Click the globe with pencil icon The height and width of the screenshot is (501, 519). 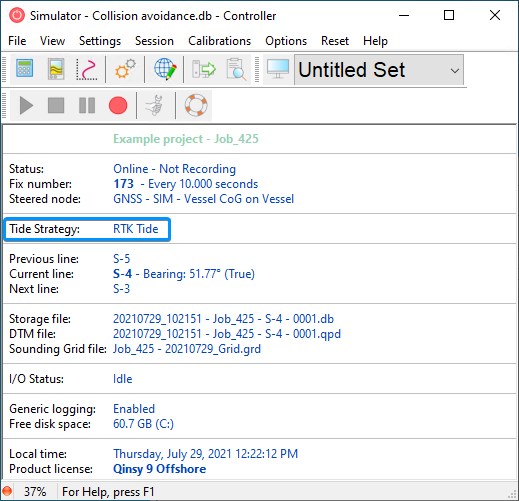click(165, 69)
